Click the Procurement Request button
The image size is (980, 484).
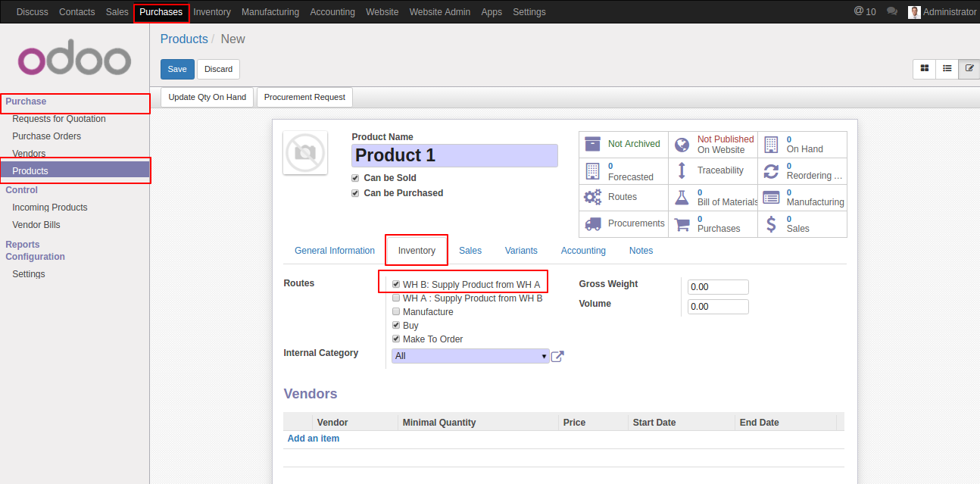point(304,97)
